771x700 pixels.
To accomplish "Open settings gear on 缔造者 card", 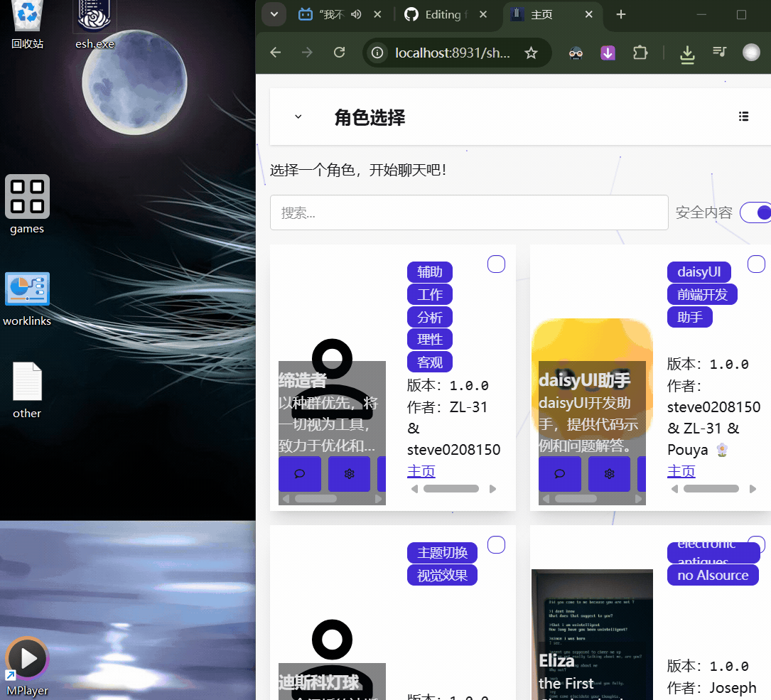I will click(349, 474).
